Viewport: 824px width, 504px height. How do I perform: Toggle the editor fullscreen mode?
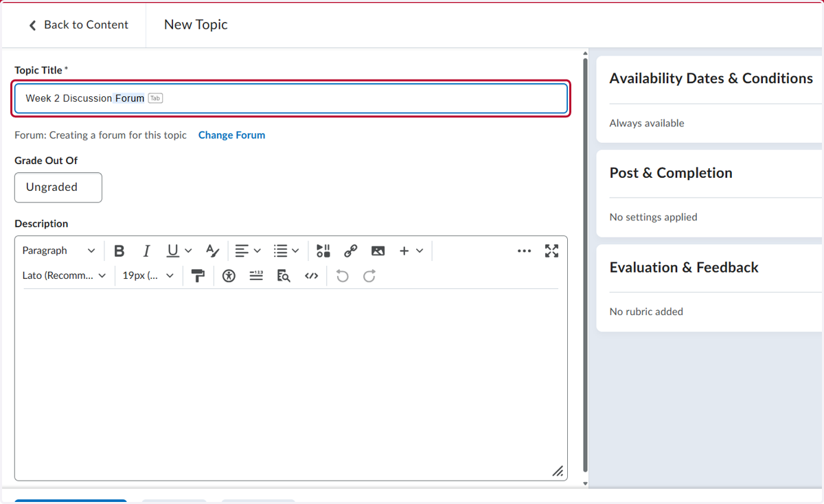pos(551,251)
